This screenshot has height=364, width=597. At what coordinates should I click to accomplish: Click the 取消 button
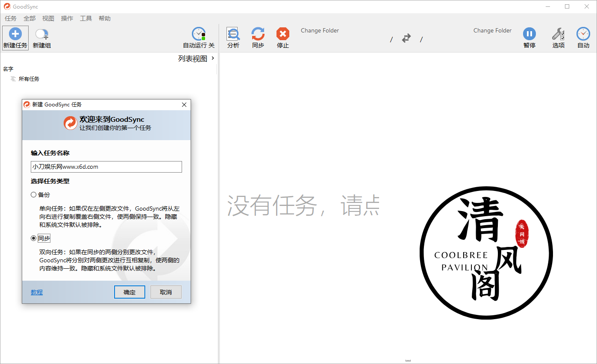pyautogui.click(x=166, y=292)
